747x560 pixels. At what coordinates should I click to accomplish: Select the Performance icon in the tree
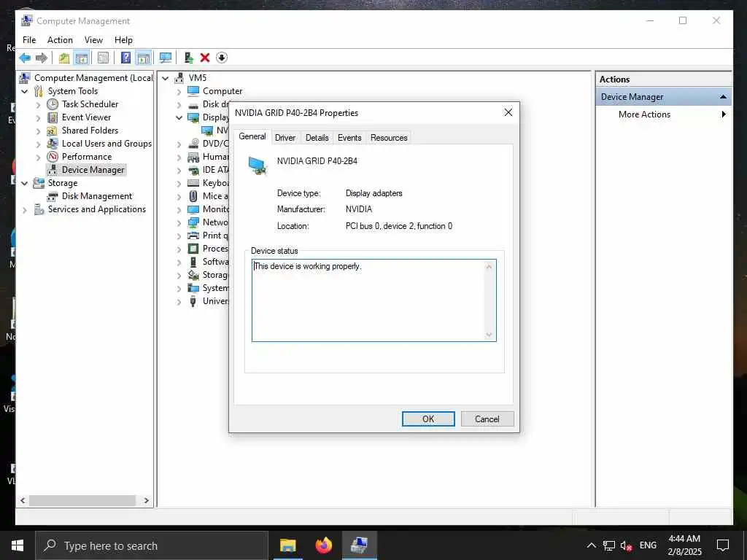tap(53, 157)
